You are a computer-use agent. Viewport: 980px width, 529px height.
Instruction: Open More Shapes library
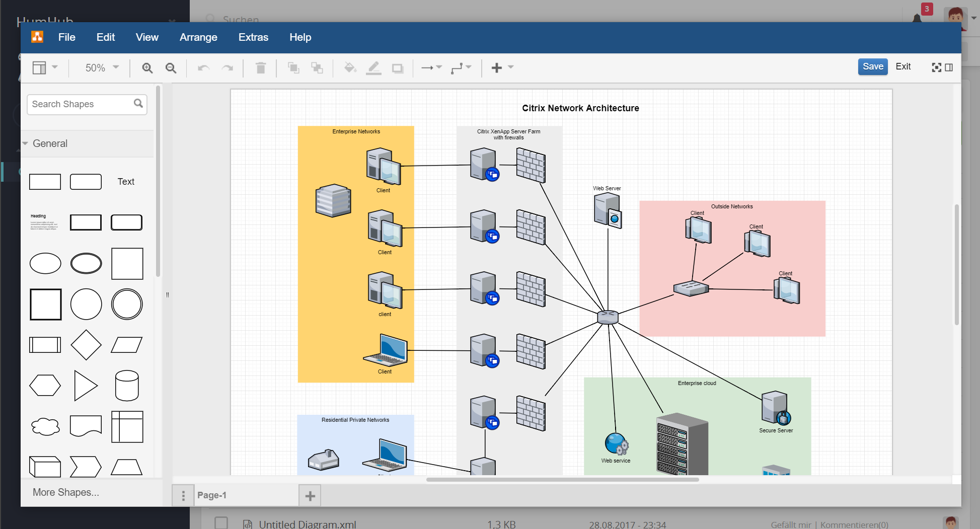[66, 492]
